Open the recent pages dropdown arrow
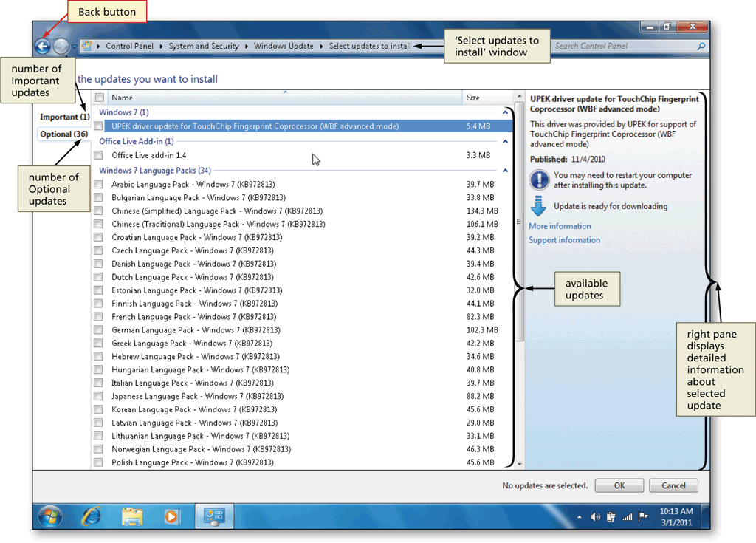 click(75, 47)
